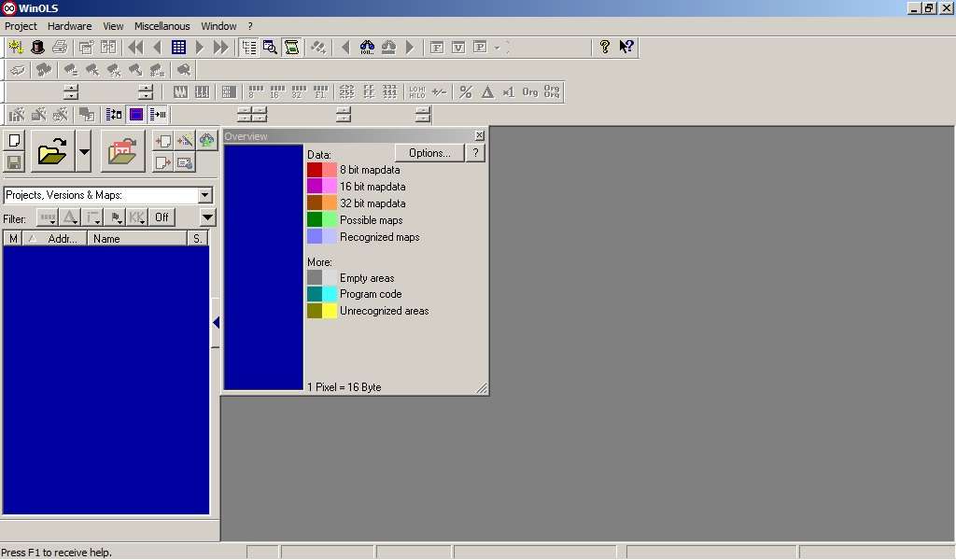Click the red 8 bit mapdata swatch
This screenshot has height=560, width=956.
tap(315, 170)
